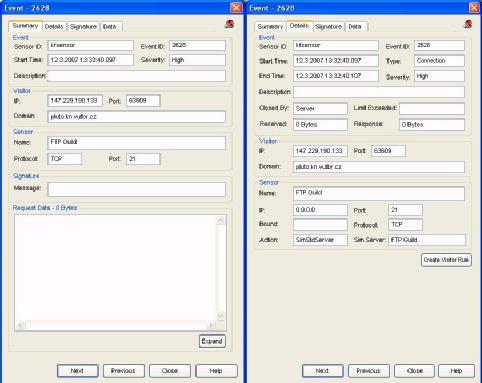
Task: Click the Protocol TCP field in left window
Action: (65, 159)
